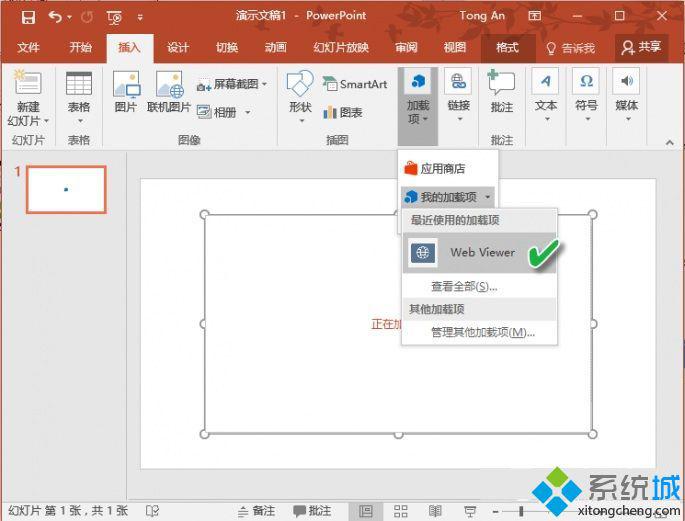Click the 相册 photo album button
The height and width of the screenshot is (521, 685).
click(x=217, y=112)
